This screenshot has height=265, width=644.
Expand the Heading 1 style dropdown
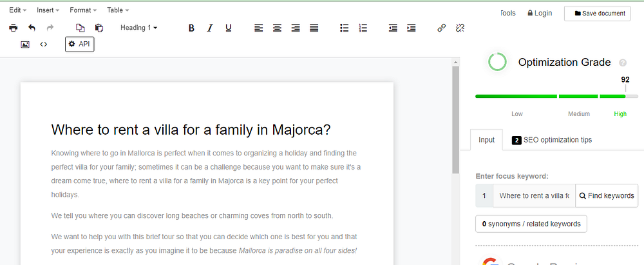[139, 28]
